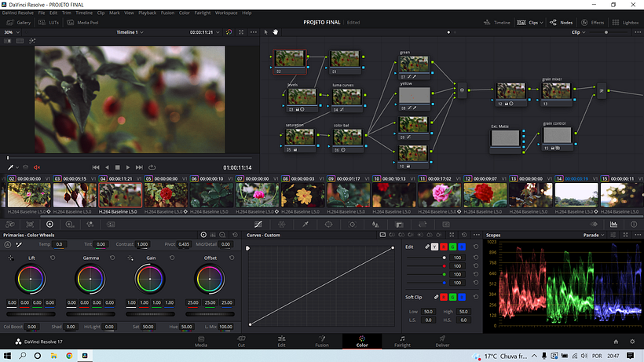Open the Playback menu
The image size is (644, 362).
pyautogui.click(x=147, y=13)
